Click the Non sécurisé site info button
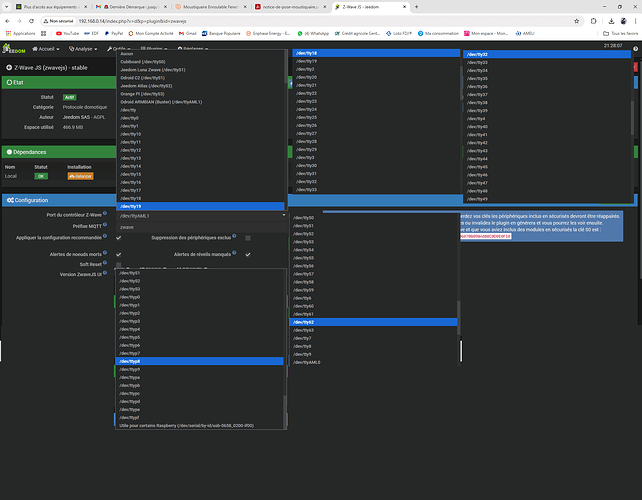 click(59, 21)
